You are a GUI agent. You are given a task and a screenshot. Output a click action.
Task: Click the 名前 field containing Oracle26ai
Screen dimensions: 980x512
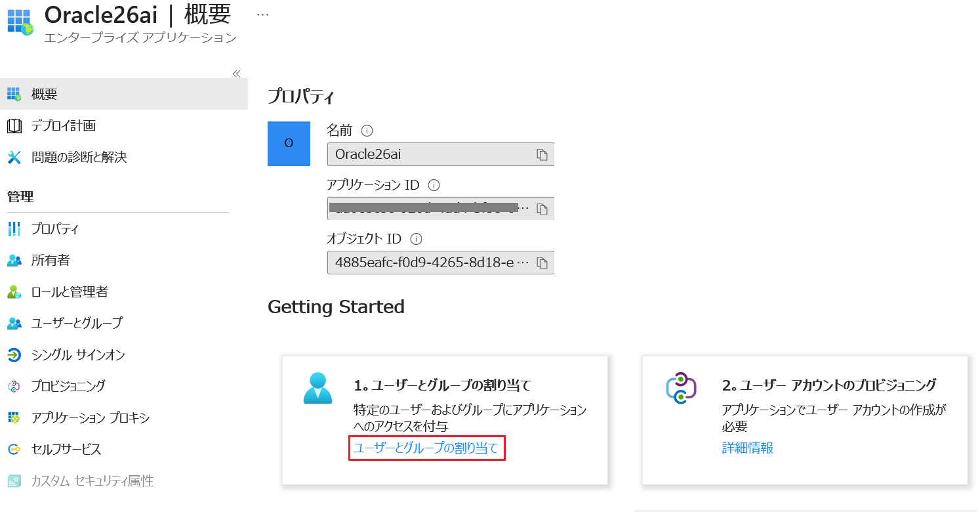[441, 154]
